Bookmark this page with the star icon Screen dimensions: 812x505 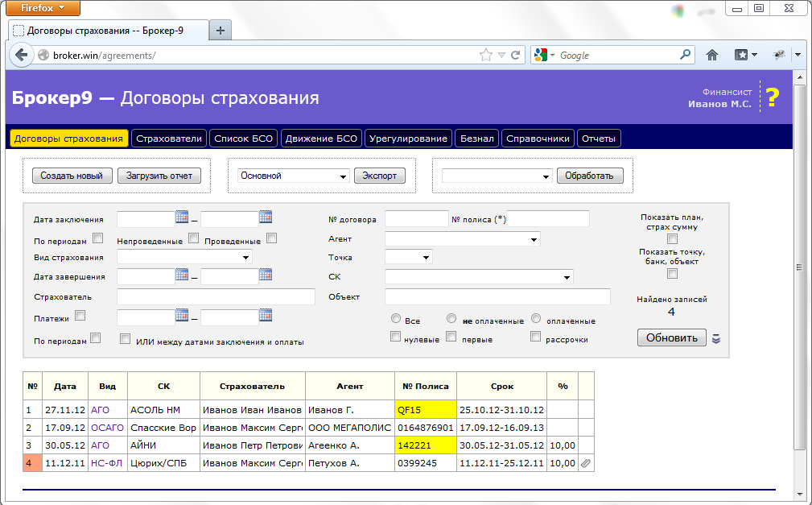[486, 55]
